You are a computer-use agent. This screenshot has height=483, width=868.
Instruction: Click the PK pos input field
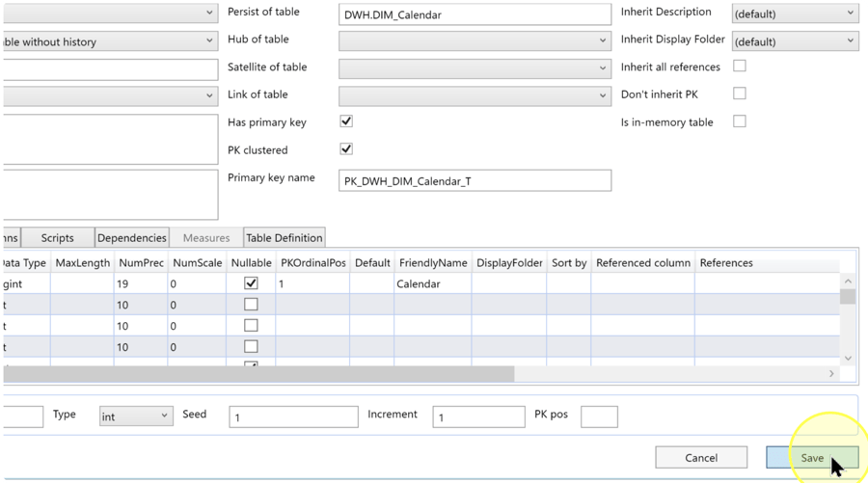(599, 416)
